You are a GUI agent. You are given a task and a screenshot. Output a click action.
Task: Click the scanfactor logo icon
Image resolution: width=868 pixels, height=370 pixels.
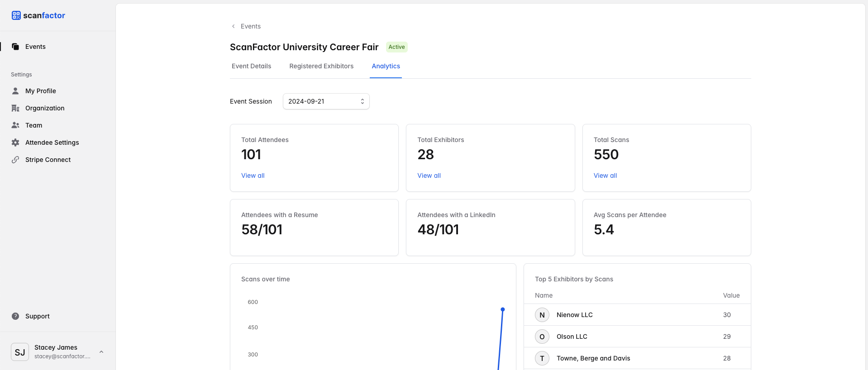coord(16,15)
